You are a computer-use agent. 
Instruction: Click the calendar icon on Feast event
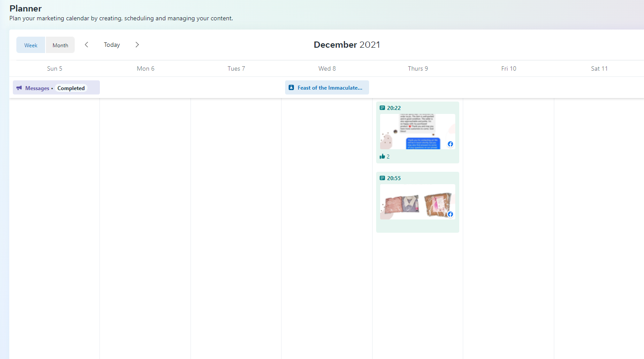[x=291, y=87]
